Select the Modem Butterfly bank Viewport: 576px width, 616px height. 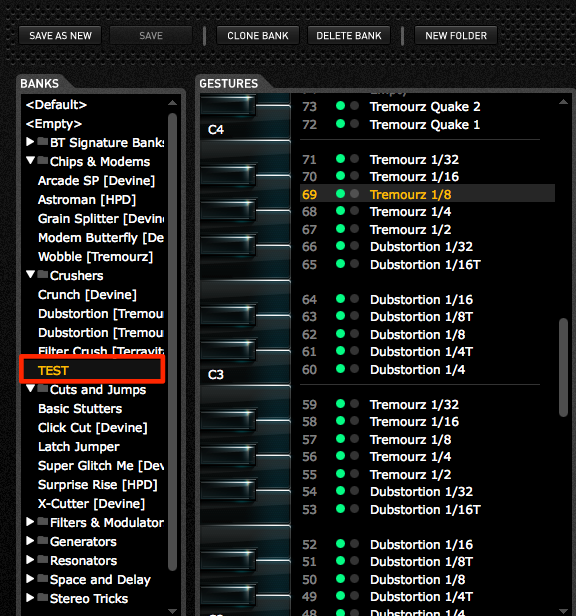[101, 238]
